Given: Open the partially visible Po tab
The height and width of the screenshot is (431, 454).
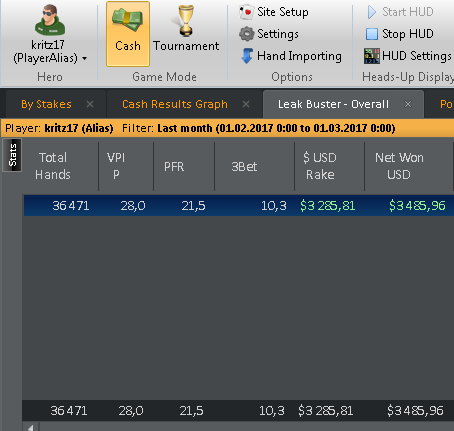Looking at the screenshot, I should (446, 104).
